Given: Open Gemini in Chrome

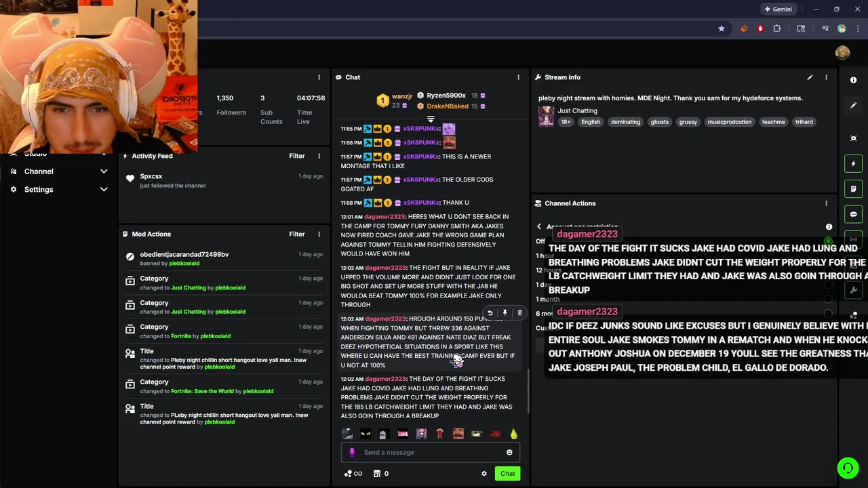Looking at the screenshot, I should point(778,9).
